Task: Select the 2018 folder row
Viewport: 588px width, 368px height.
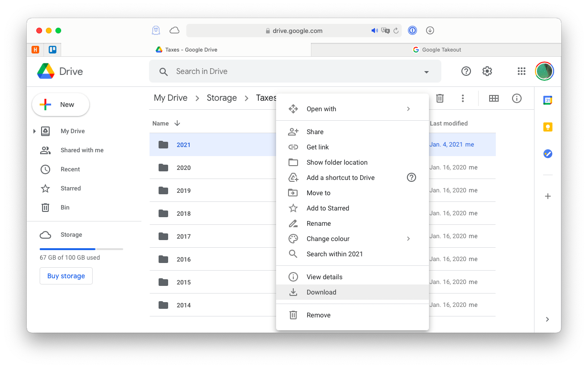Action: click(322, 213)
